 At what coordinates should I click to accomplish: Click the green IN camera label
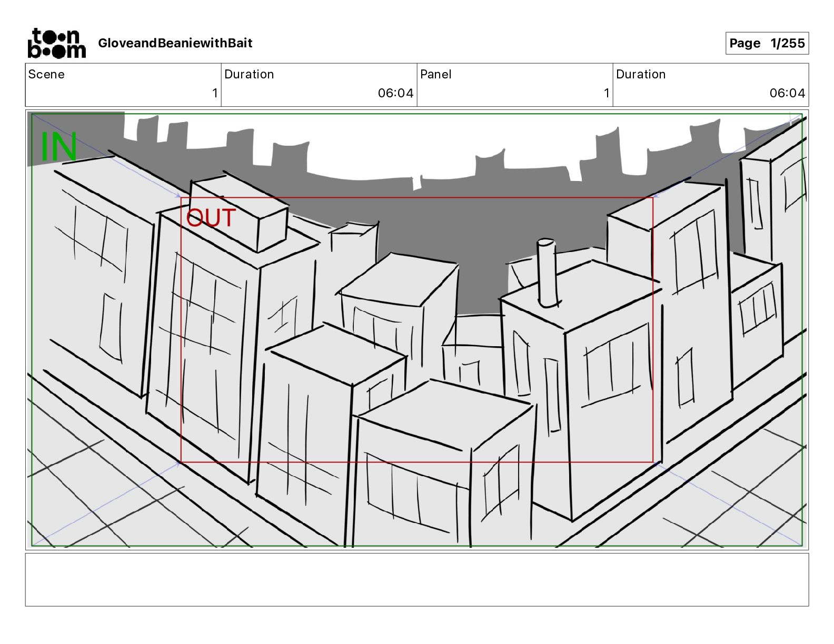pos(59,147)
